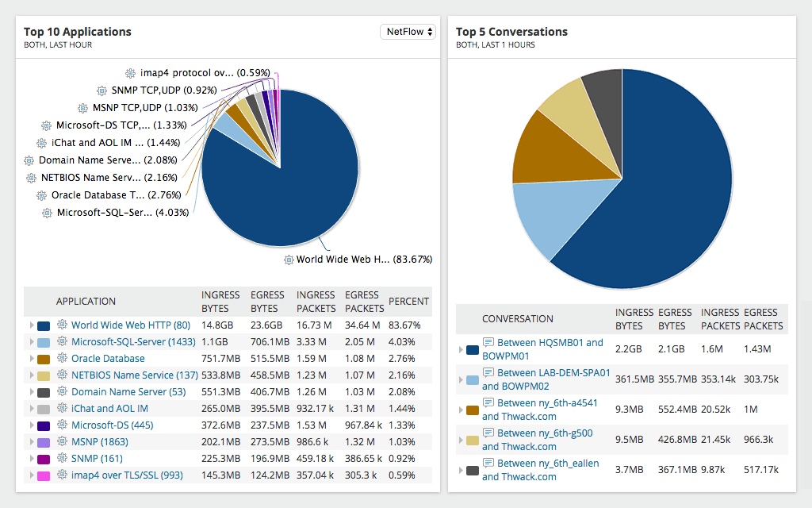The height and width of the screenshot is (508, 812).
Task: Click the dark blue swatch for World Wide Web HTTP
Action: [x=44, y=325]
